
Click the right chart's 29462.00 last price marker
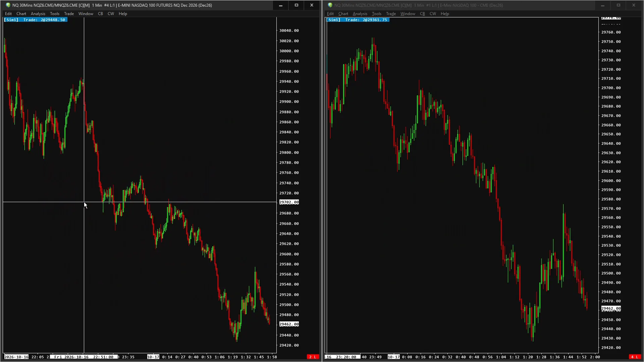tap(611, 308)
